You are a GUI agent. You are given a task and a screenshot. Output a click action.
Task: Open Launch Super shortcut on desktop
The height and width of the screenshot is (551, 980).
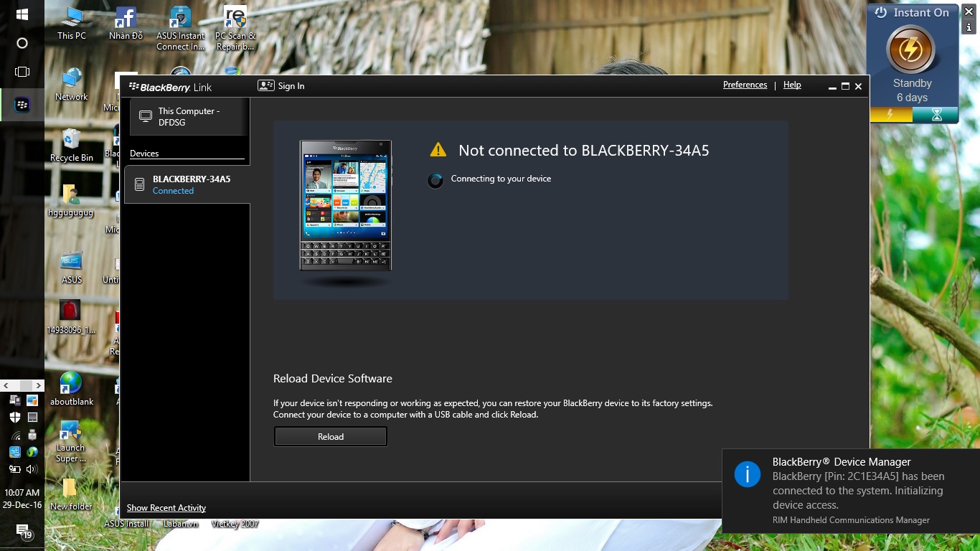(70, 442)
